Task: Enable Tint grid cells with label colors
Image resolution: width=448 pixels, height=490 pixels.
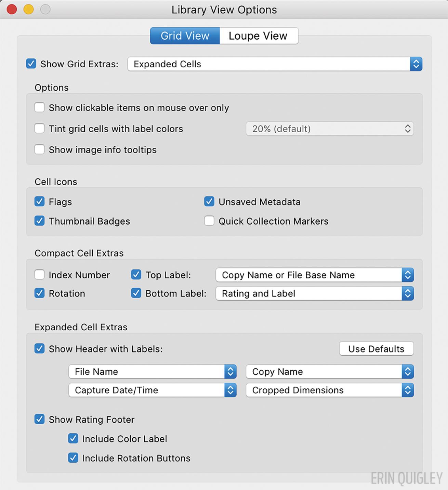Action: pos(40,129)
